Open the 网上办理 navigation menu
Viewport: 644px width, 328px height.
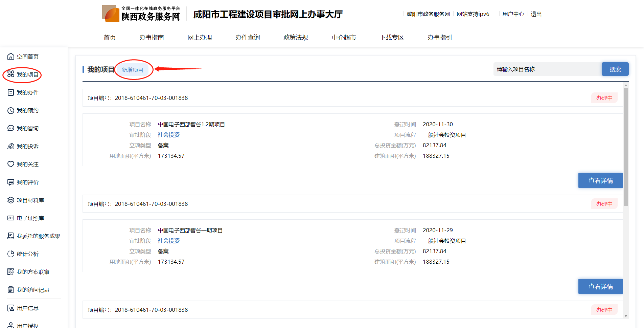pos(200,38)
